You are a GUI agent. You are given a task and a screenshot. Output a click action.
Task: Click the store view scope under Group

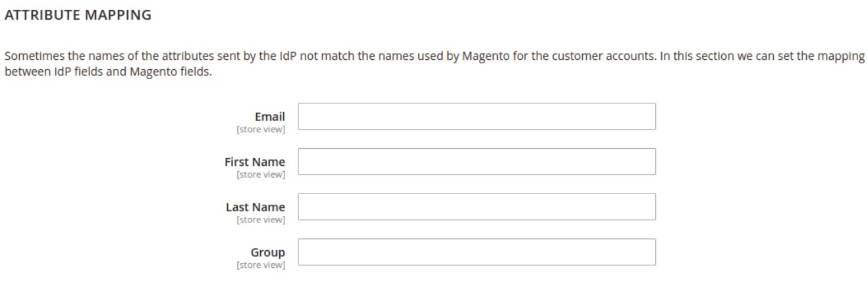click(260, 265)
